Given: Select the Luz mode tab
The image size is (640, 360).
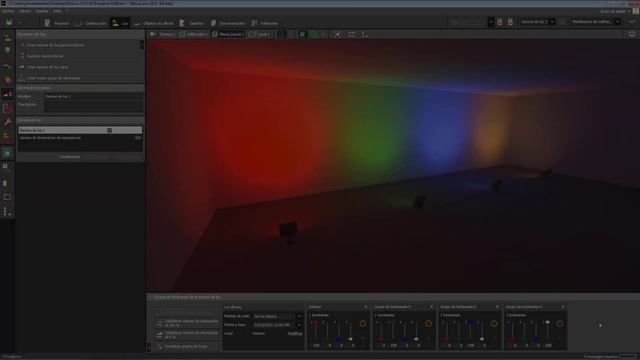Looking at the screenshot, I should click(x=120, y=23).
